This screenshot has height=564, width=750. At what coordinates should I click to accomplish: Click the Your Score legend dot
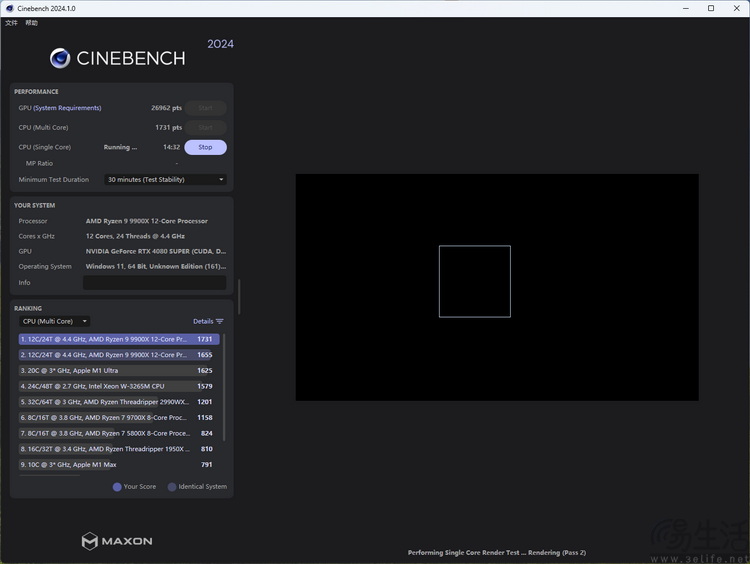(x=117, y=487)
